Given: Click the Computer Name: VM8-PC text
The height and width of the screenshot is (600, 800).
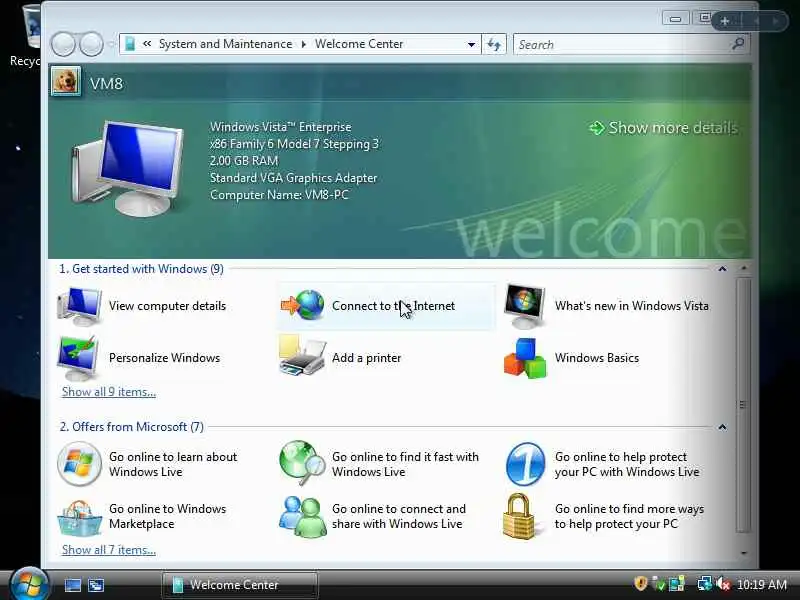Looking at the screenshot, I should tap(279, 195).
